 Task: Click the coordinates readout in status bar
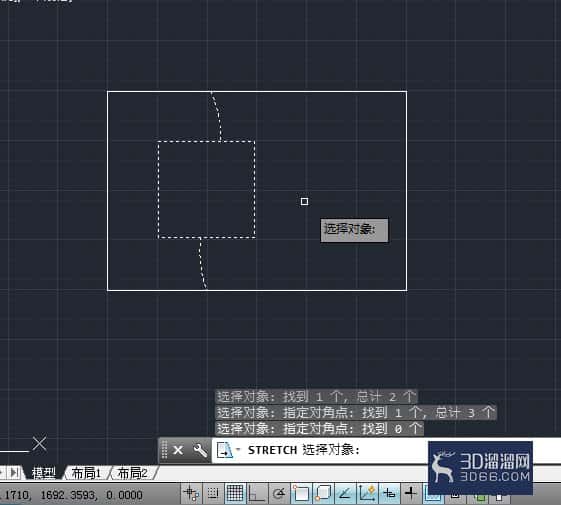[72, 495]
